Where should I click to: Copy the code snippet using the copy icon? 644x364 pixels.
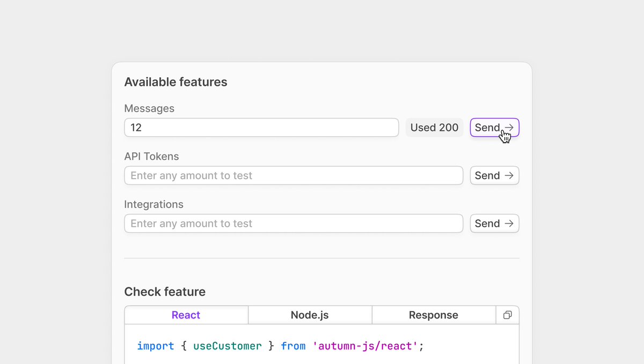(507, 315)
